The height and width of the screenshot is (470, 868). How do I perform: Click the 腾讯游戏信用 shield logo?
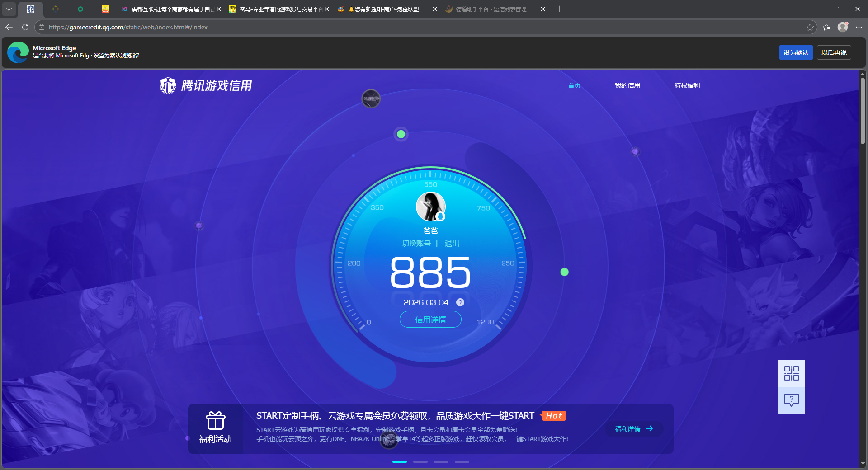point(168,86)
